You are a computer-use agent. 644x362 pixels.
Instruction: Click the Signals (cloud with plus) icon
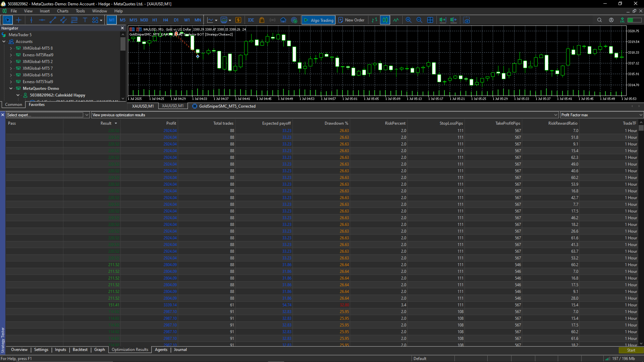click(x=294, y=20)
